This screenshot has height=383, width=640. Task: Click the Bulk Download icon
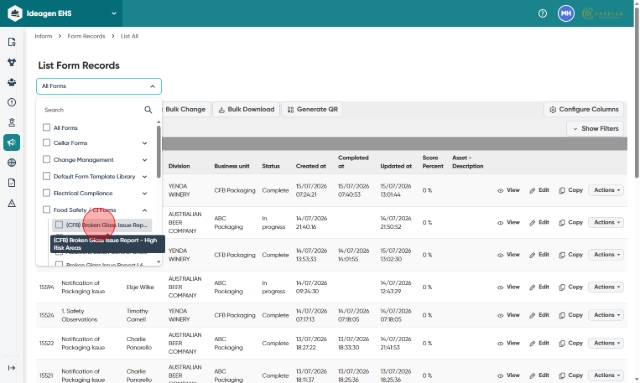coord(222,109)
